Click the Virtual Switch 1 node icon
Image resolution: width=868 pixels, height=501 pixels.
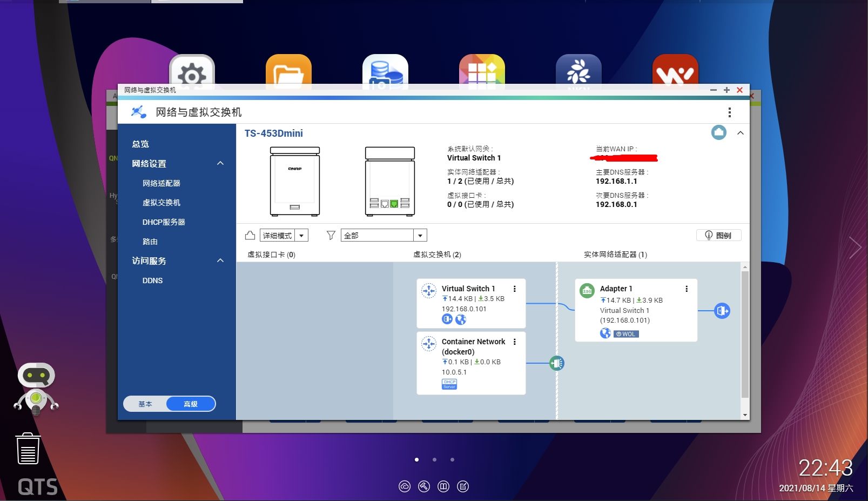click(x=429, y=291)
